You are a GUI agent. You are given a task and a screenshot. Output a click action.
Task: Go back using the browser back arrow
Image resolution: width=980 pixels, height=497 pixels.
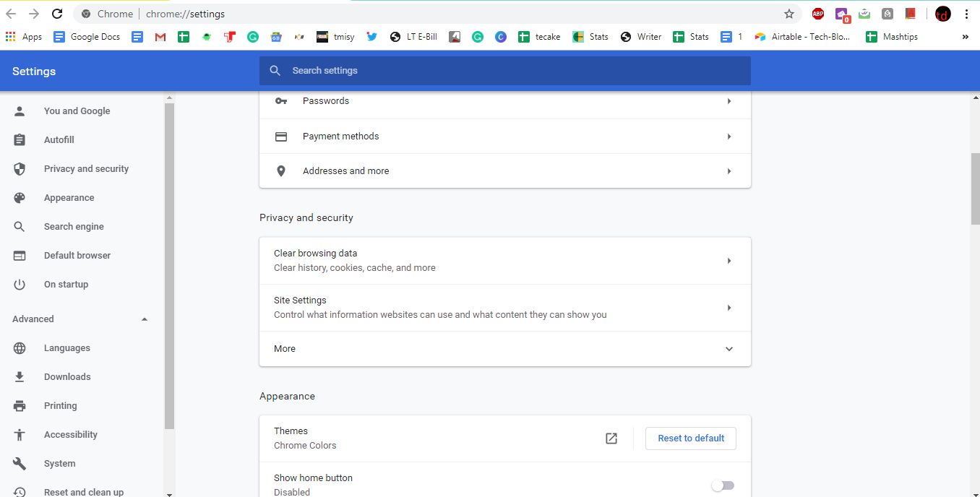pos(11,14)
